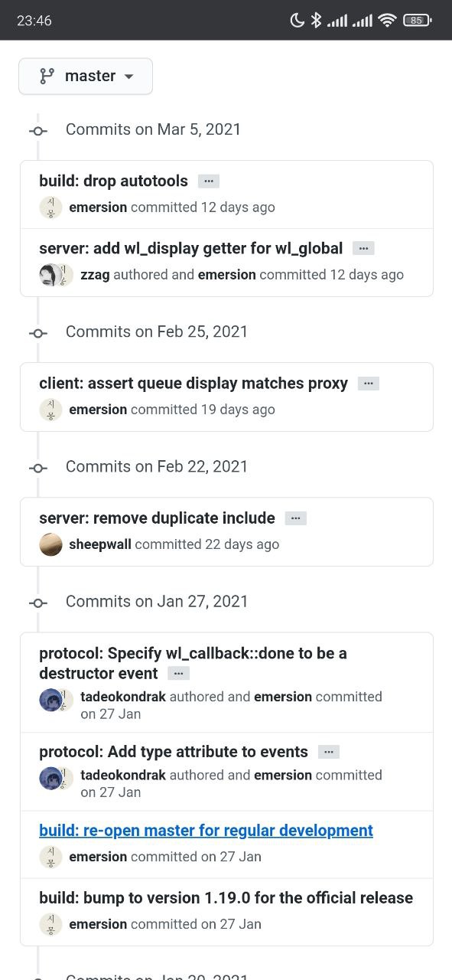Click emersion avatar on 'bump to version 1.19.0'
452x980 pixels.
[x=50, y=924]
